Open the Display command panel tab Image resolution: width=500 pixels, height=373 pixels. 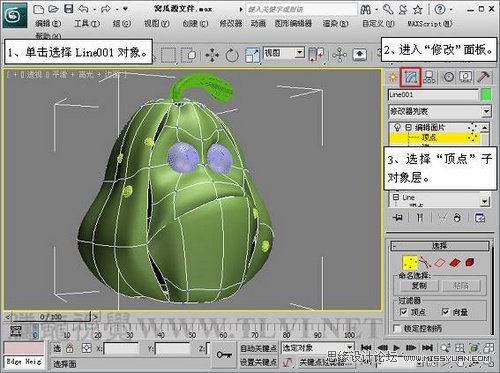(x=466, y=77)
